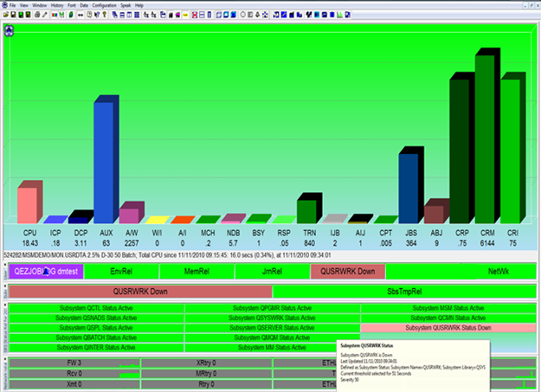This screenshot has height=392, width=541.
Task: Open the Configuration menu
Action: (x=104, y=4)
